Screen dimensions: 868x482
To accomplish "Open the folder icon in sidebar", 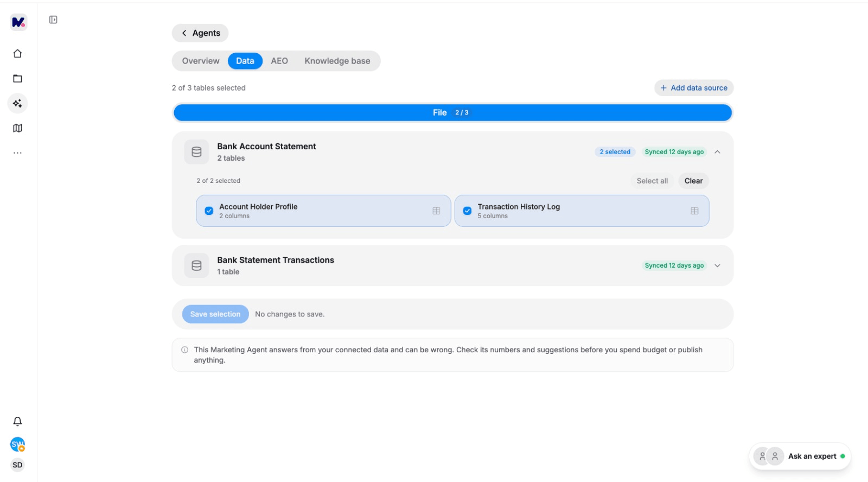I will (17, 79).
